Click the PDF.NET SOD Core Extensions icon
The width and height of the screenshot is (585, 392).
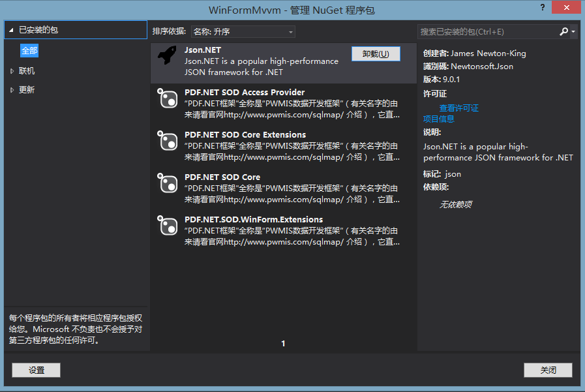point(167,140)
